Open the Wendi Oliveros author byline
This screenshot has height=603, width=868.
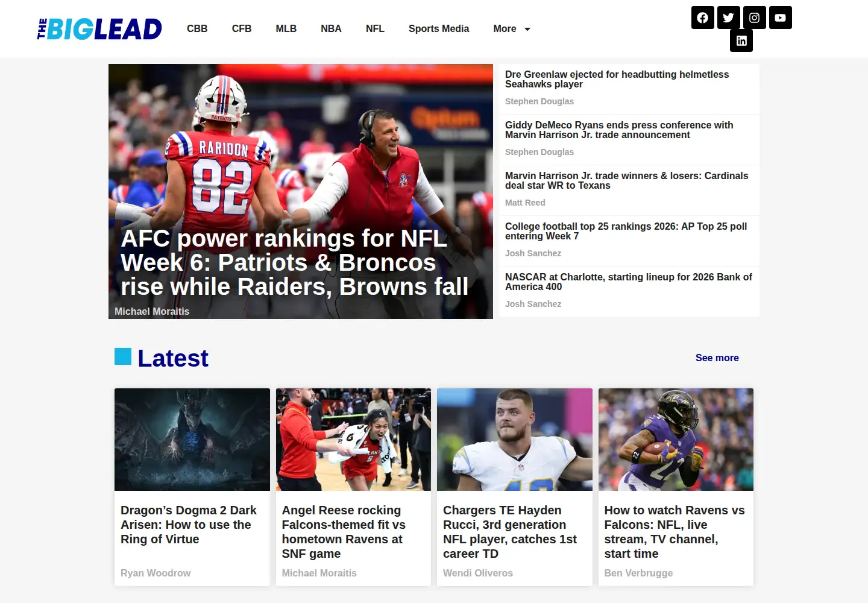pos(478,573)
